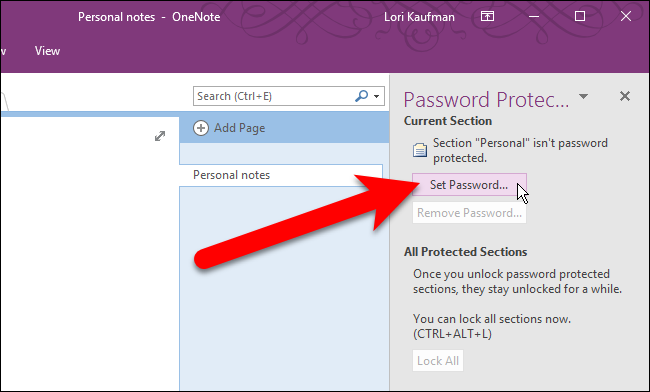
Task: Focus the Search (Ctrl+E) box
Action: click(x=273, y=96)
